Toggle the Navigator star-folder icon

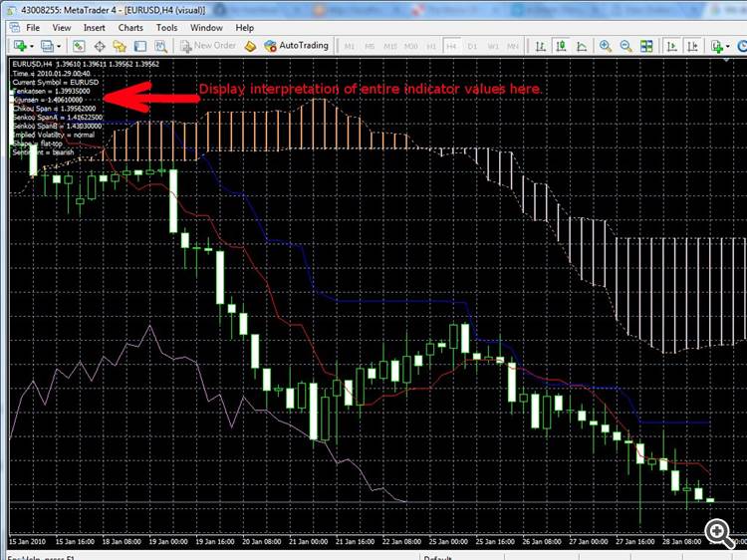pos(120,46)
